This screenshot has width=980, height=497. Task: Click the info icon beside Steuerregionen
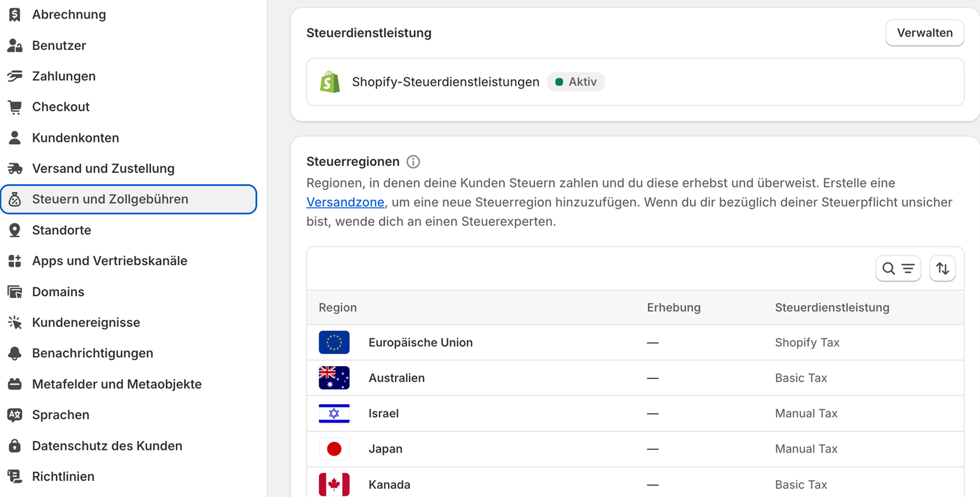[413, 162]
